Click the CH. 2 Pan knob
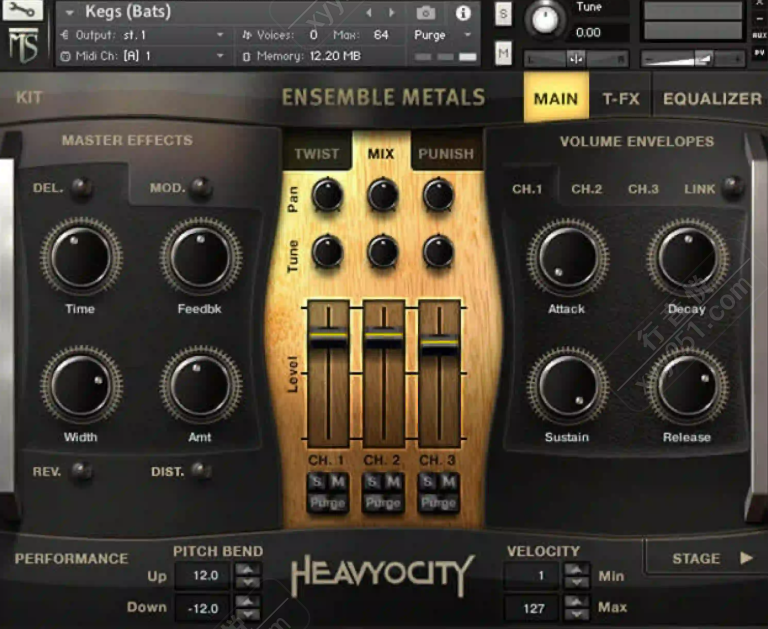This screenshot has width=768, height=629. pyautogui.click(x=383, y=194)
